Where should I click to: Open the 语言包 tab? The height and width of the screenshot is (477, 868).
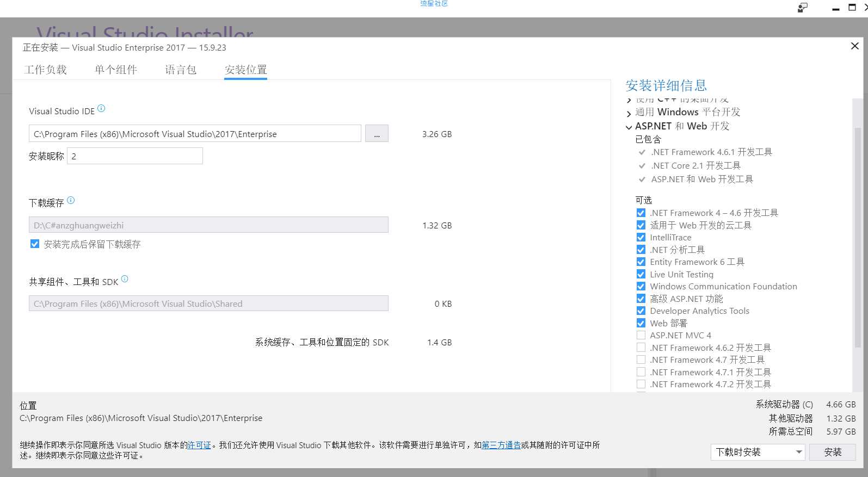click(x=181, y=70)
